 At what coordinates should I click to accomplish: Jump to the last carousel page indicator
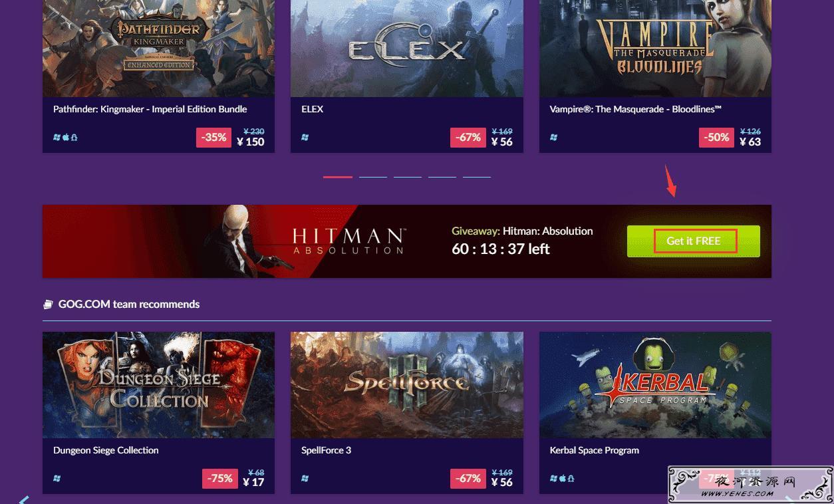(x=477, y=177)
